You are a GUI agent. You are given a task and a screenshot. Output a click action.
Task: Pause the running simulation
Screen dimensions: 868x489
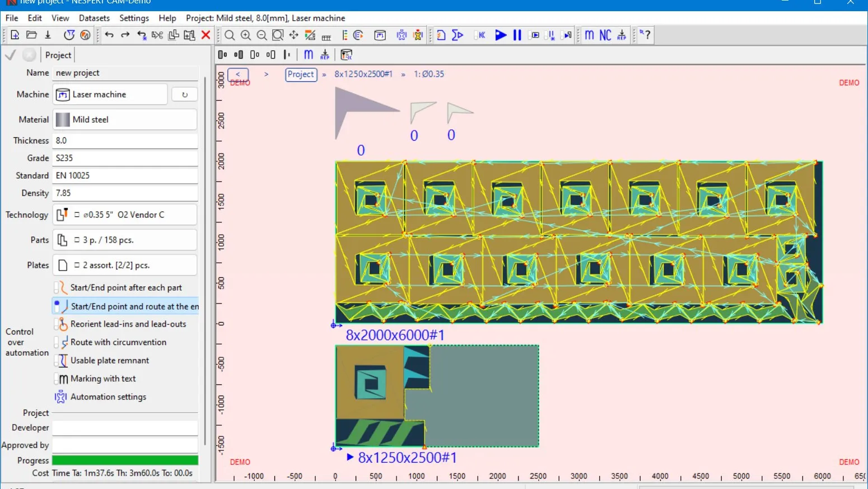click(x=517, y=35)
